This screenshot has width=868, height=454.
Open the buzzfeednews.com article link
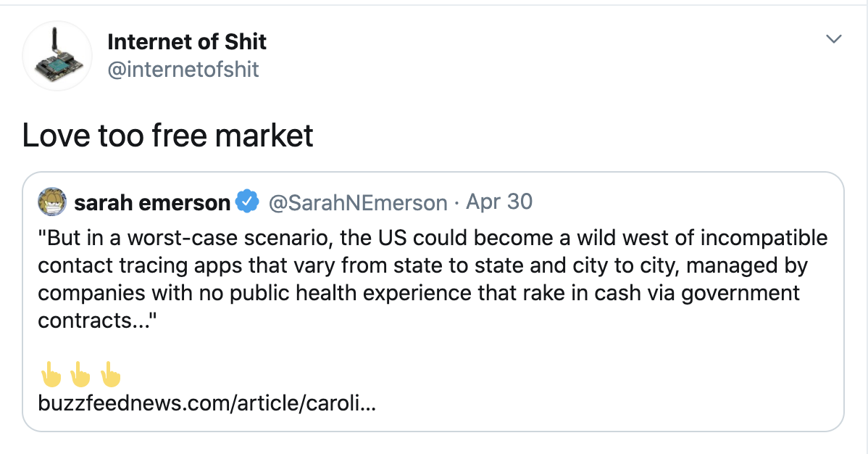click(x=206, y=404)
